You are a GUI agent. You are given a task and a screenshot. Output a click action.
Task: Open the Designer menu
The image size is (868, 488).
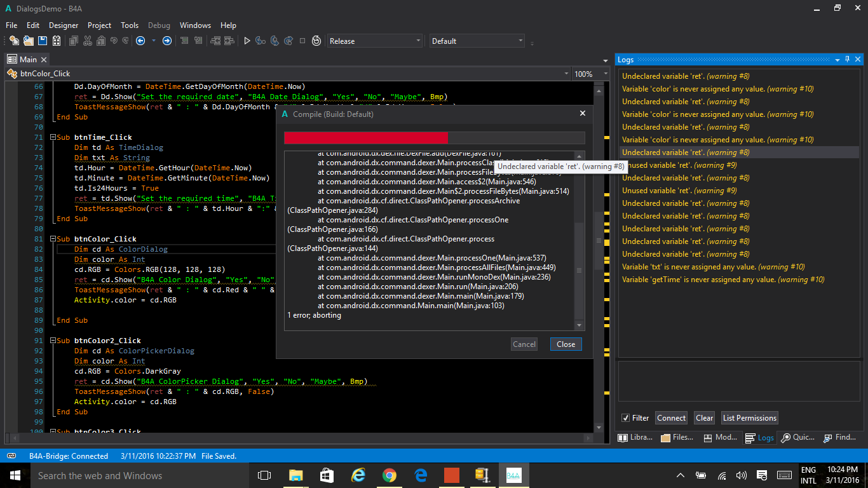point(64,25)
